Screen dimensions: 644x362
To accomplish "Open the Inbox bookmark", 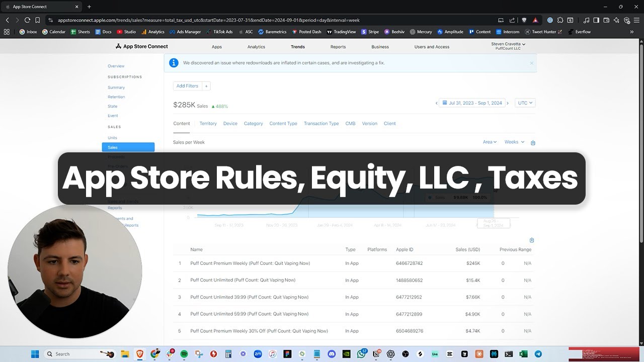I will click(28, 32).
